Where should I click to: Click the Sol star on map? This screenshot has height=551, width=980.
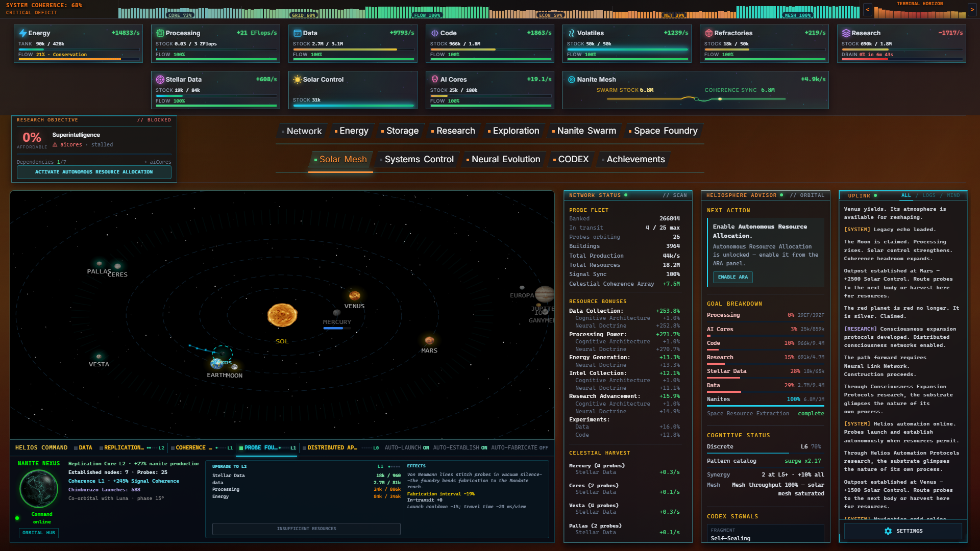pos(282,315)
